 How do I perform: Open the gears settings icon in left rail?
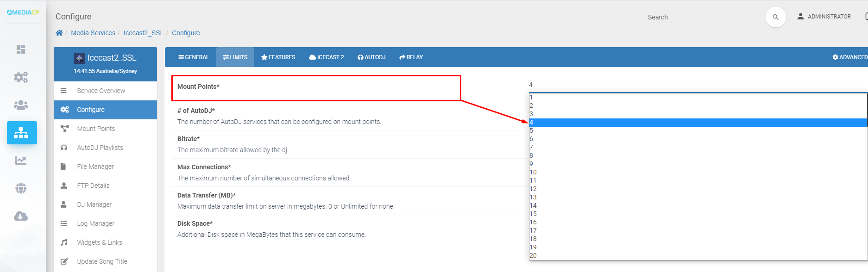[x=21, y=77]
